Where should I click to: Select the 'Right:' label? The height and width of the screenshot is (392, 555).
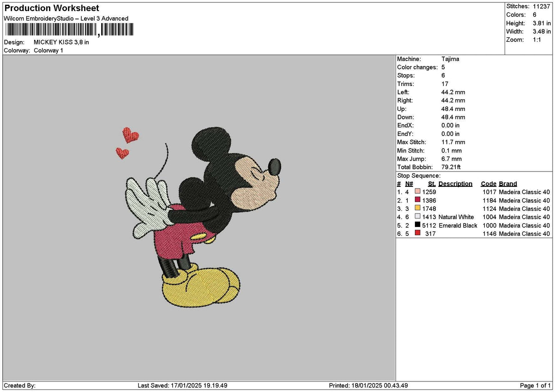click(405, 101)
